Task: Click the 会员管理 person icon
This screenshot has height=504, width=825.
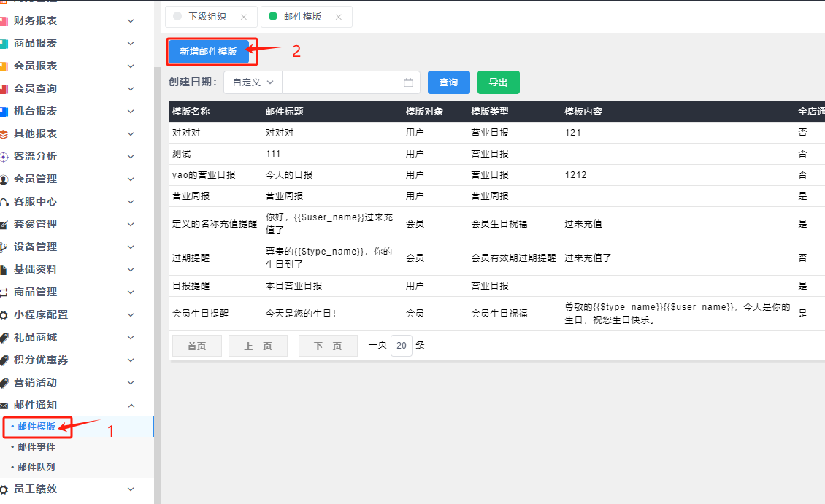Action: pyautogui.click(x=4, y=179)
